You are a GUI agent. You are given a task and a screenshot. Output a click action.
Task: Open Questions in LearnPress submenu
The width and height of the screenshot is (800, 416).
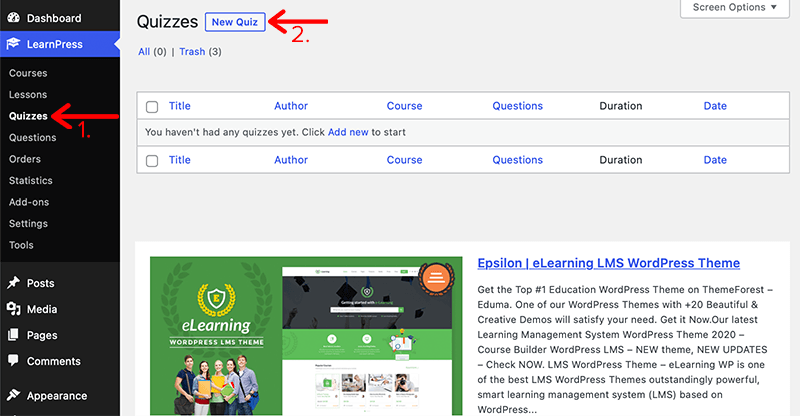33,137
